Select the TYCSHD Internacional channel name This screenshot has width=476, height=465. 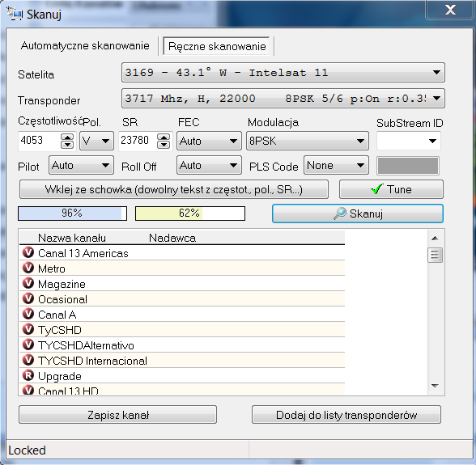tap(92, 361)
